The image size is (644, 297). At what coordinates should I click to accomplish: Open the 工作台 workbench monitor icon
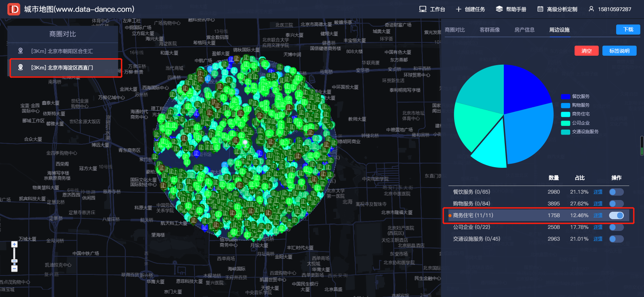pyautogui.click(x=423, y=9)
